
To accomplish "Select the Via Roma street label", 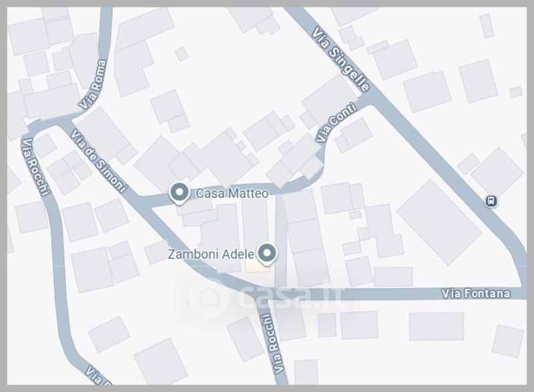I will pos(93,85).
